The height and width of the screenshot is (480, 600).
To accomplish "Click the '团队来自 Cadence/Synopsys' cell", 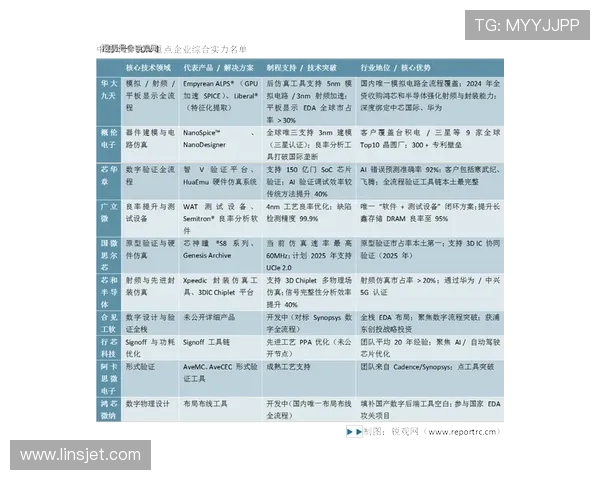I will click(x=430, y=379).
